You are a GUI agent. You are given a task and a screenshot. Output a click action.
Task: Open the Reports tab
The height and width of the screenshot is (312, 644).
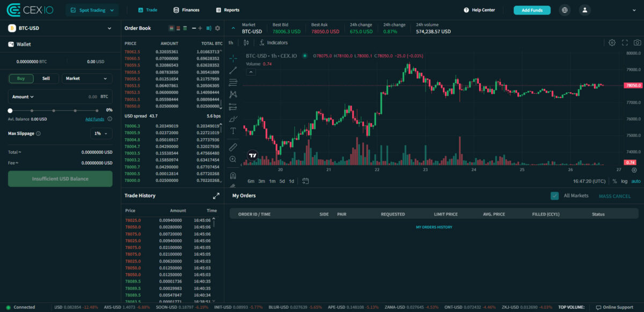[228, 10]
